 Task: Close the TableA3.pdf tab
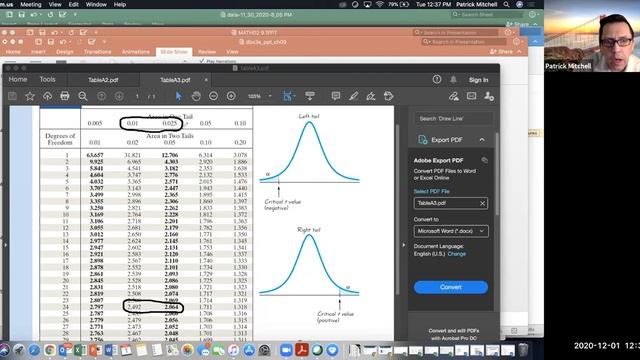tap(206, 80)
